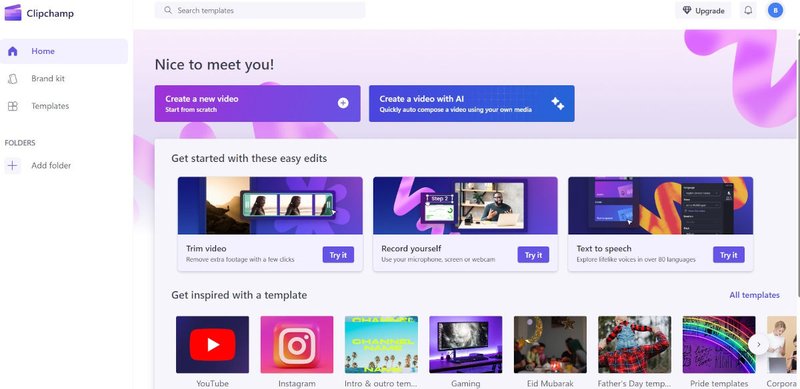Click the Add folder plus icon
This screenshot has height=389, width=800.
tap(13, 165)
